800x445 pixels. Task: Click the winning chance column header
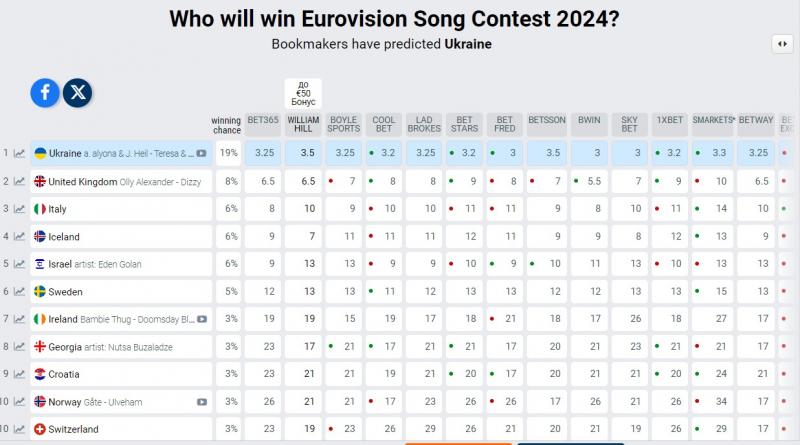click(226, 125)
